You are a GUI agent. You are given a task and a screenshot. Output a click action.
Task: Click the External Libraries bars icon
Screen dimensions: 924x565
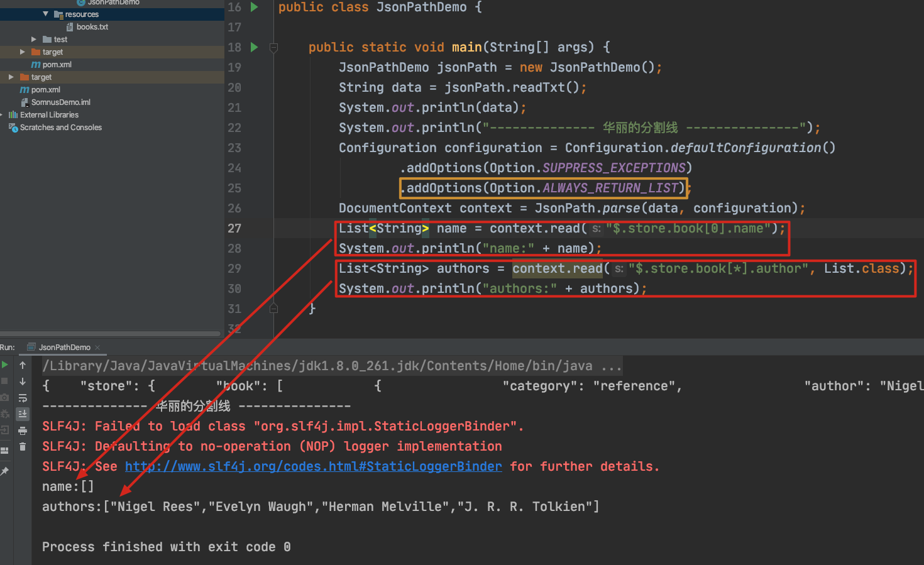(13, 114)
